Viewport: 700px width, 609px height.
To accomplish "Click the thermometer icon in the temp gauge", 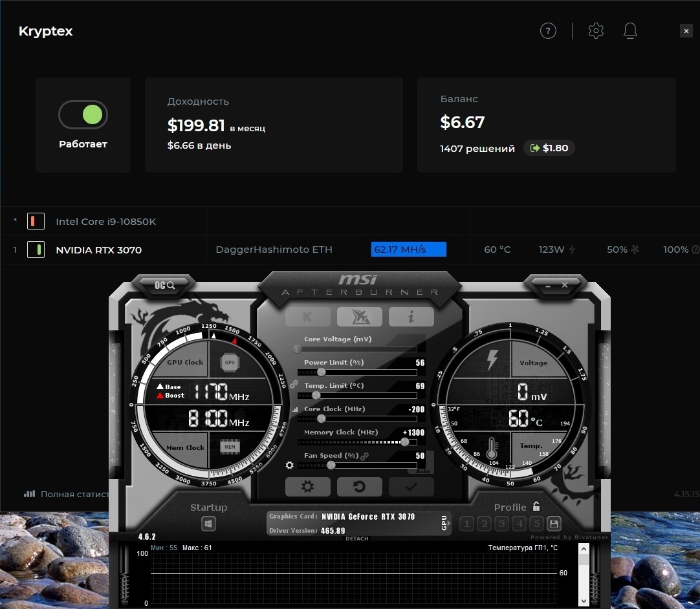I will pos(492,448).
